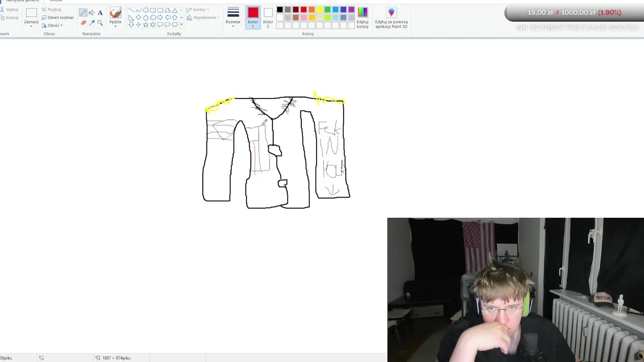Choose the Six-point star shape
The image size is (644, 362).
(153, 25)
